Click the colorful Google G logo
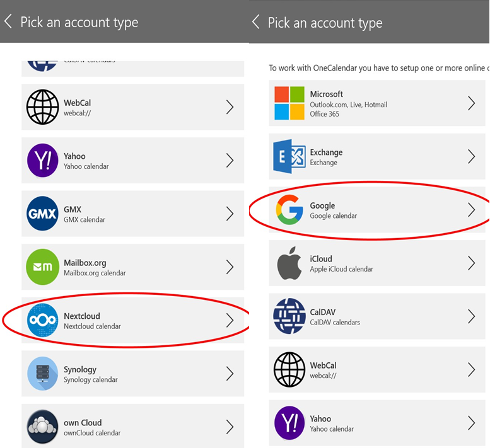This screenshot has height=448, width=490. pyautogui.click(x=289, y=210)
